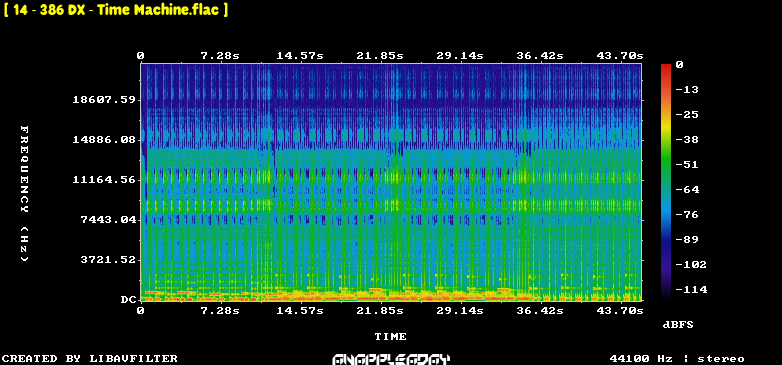Click the 14886.08 frequency axis label
Viewport: 782px width, 365px height.
(104, 139)
